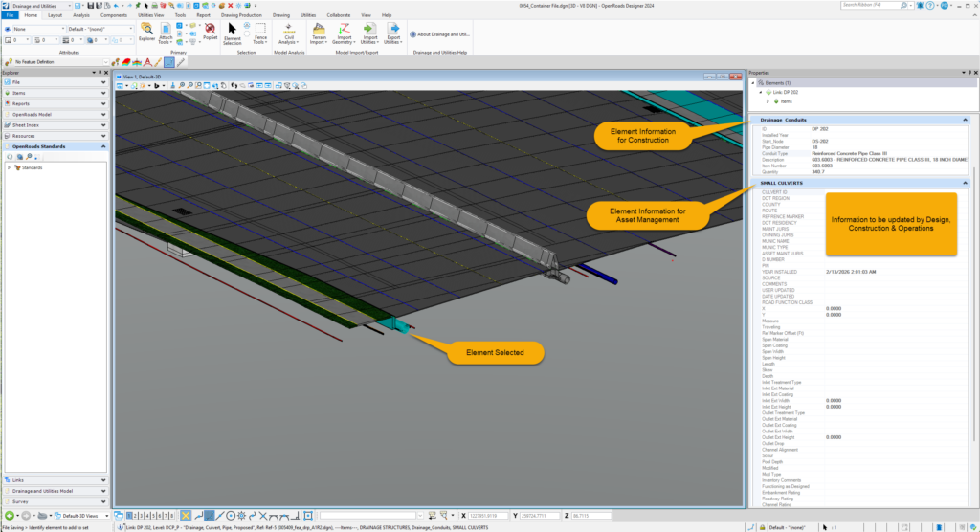Open the Civil Analysis tool
The width and height of the screenshot is (980, 532).
289,33
